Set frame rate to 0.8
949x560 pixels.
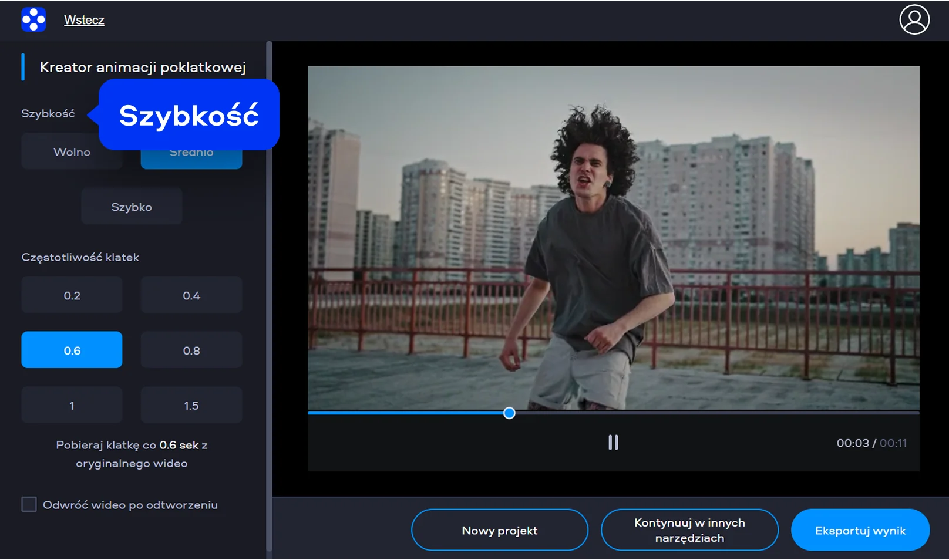click(191, 350)
